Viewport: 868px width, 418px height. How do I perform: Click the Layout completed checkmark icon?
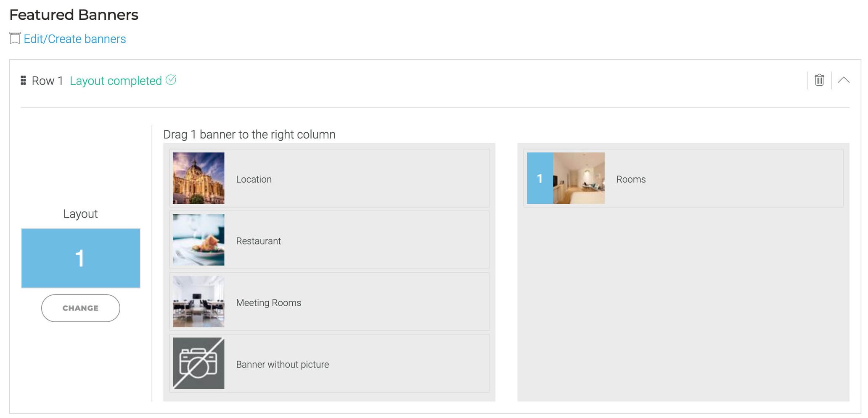pyautogui.click(x=171, y=80)
